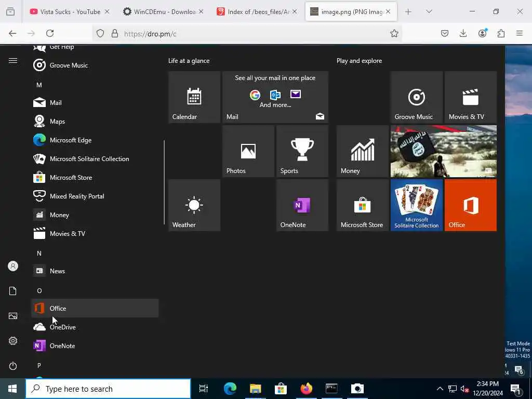Open Command Prompt on taskbar
Viewport: 532px width, 399px height.
click(x=331, y=389)
